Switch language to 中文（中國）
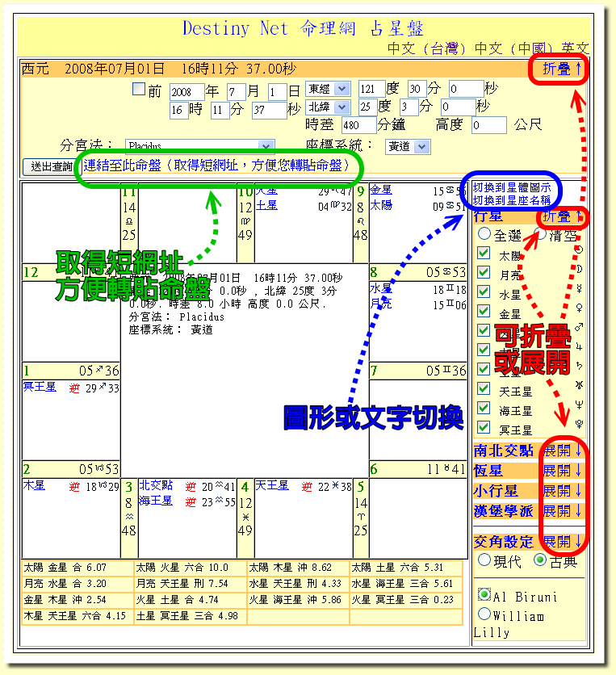This screenshot has height=675, width=616. point(513,48)
